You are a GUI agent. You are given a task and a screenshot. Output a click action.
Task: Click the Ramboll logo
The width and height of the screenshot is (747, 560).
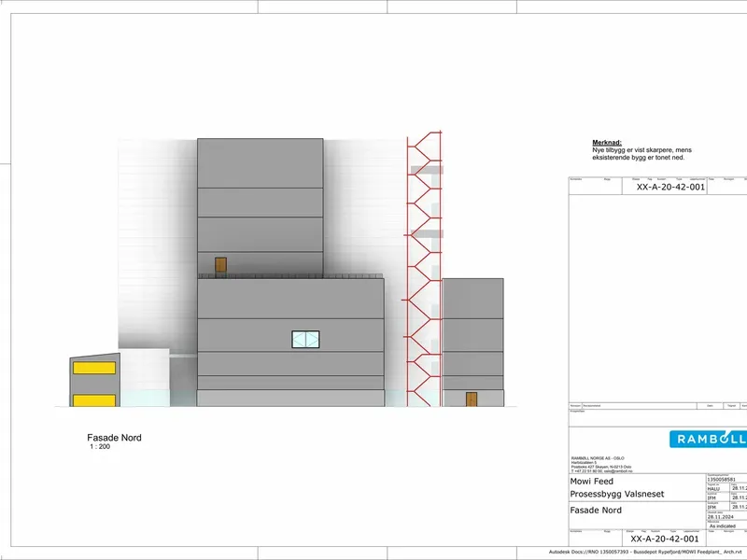[708, 439]
